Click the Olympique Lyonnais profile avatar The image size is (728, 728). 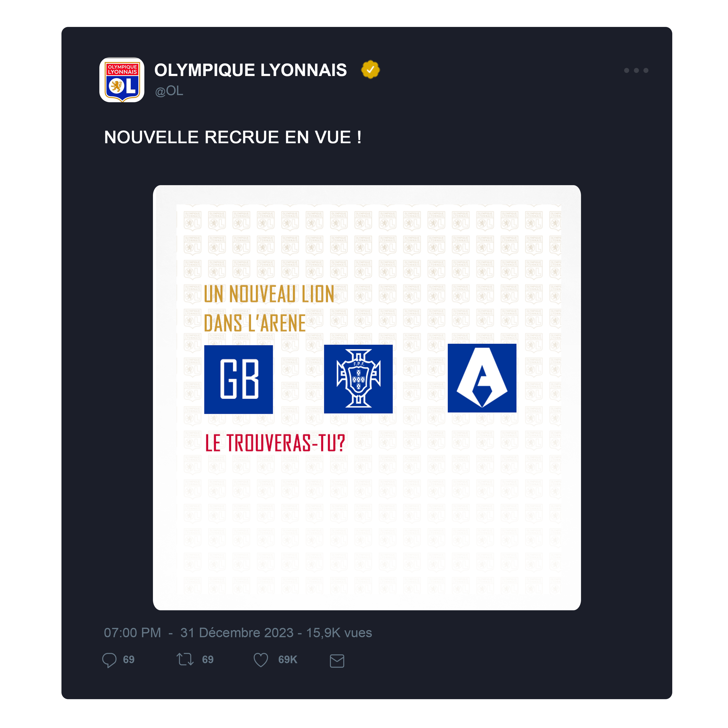(122, 80)
